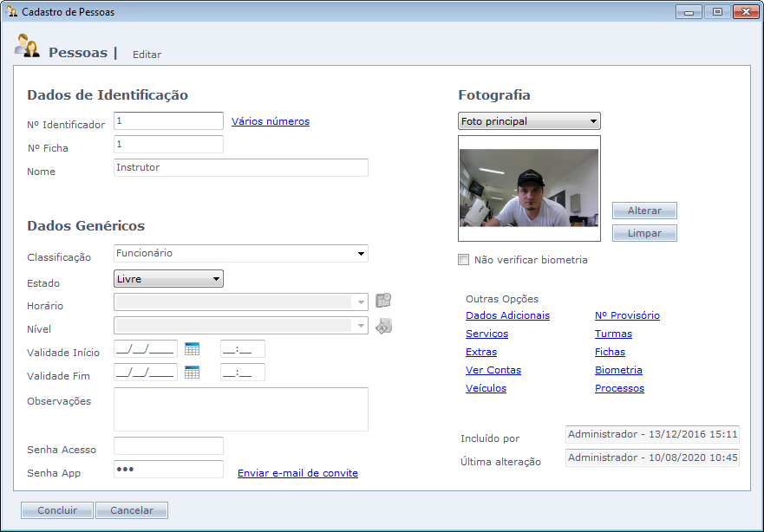
Task: Open calendar picker for Validade Início
Action: coord(192,349)
